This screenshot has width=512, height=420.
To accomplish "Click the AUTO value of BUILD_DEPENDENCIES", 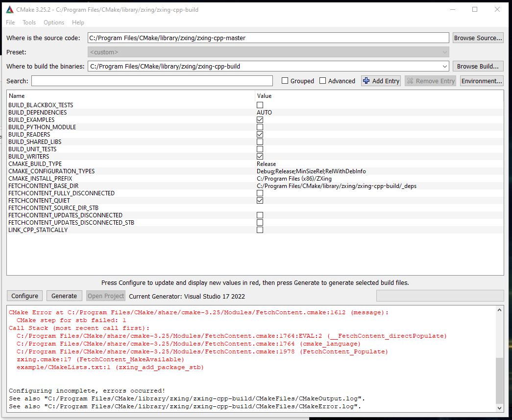I will [x=264, y=112].
